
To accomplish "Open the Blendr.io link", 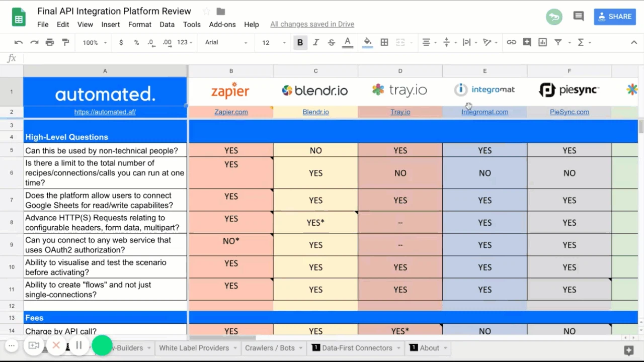I will click(x=316, y=112).
